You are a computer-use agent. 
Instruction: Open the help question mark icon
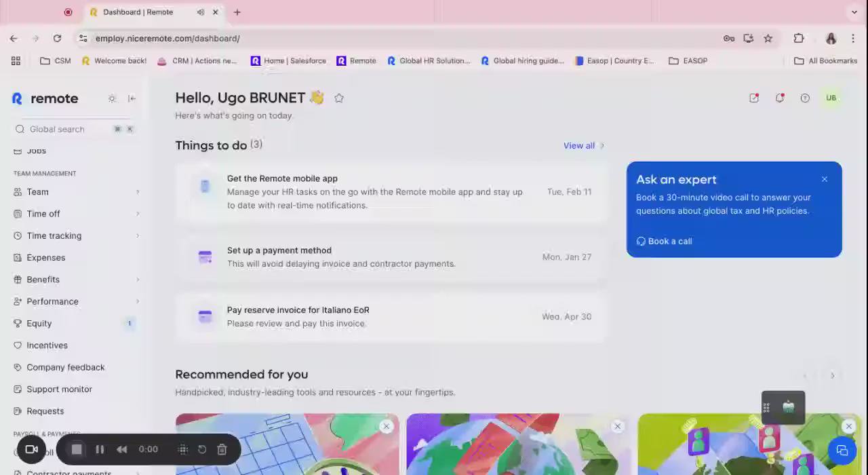click(805, 98)
